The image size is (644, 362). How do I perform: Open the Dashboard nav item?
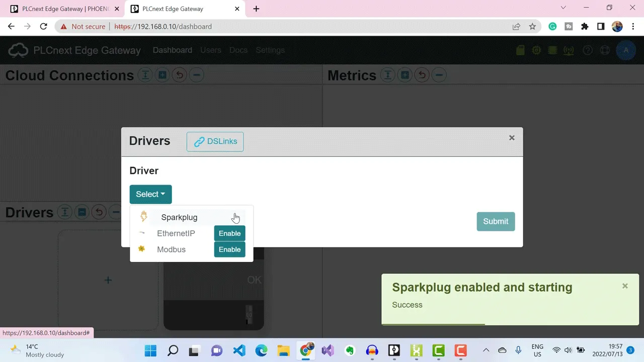pyautogui.click(x=173, y=50)
